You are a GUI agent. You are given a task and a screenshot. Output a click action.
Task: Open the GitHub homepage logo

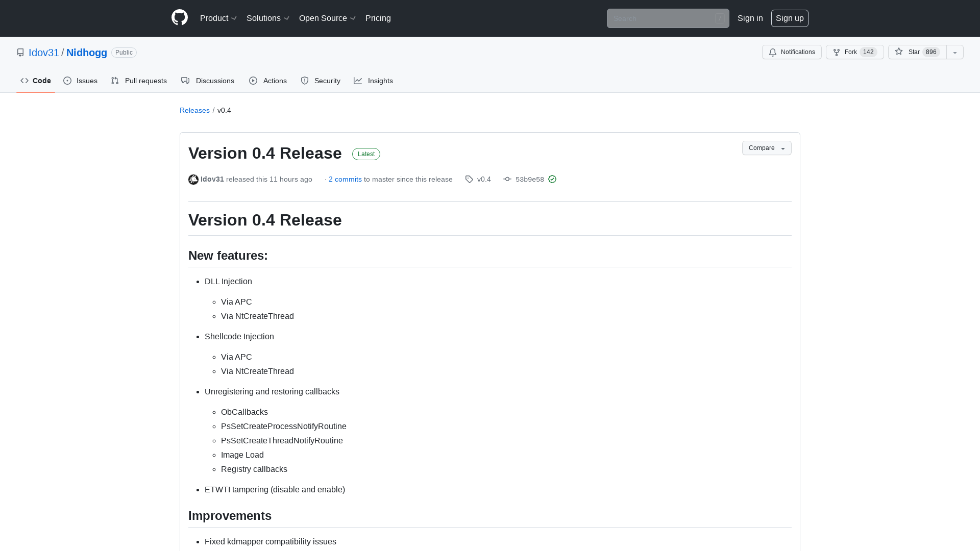180,18
